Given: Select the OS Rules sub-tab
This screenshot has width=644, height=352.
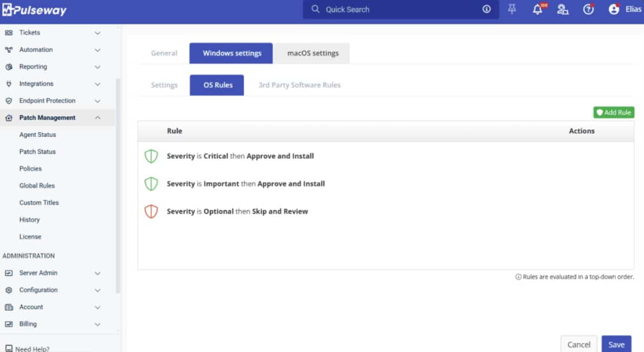Looking at the screenshot, I should (217, 85).
